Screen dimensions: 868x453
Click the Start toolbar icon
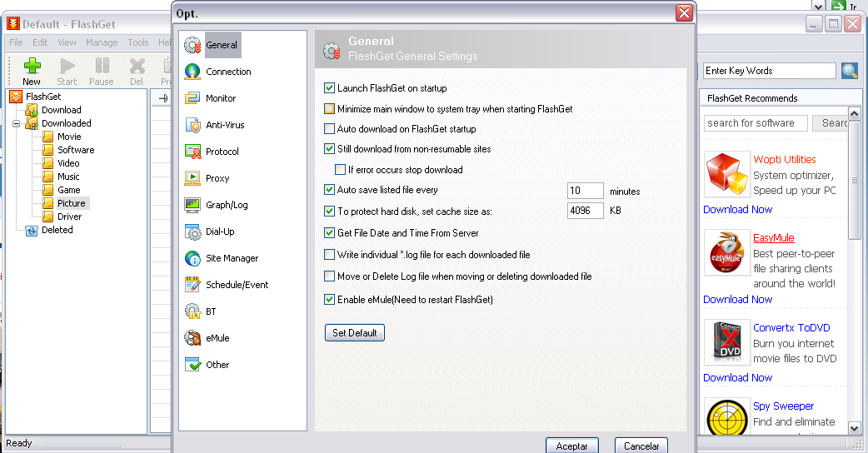(67, 66)
